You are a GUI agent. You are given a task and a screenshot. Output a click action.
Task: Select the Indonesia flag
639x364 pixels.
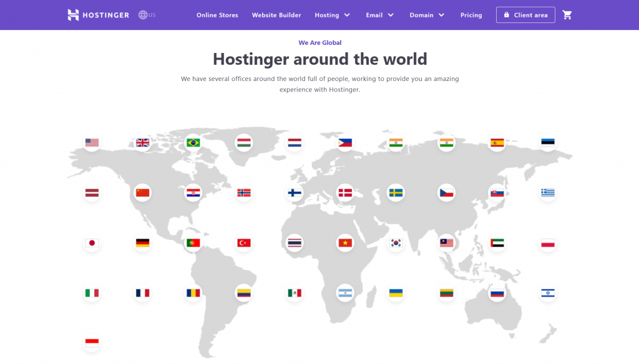(92, 343)
